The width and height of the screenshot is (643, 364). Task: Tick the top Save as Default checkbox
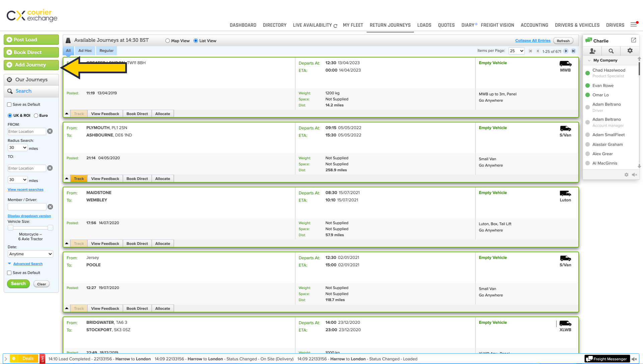pos(9,104)
